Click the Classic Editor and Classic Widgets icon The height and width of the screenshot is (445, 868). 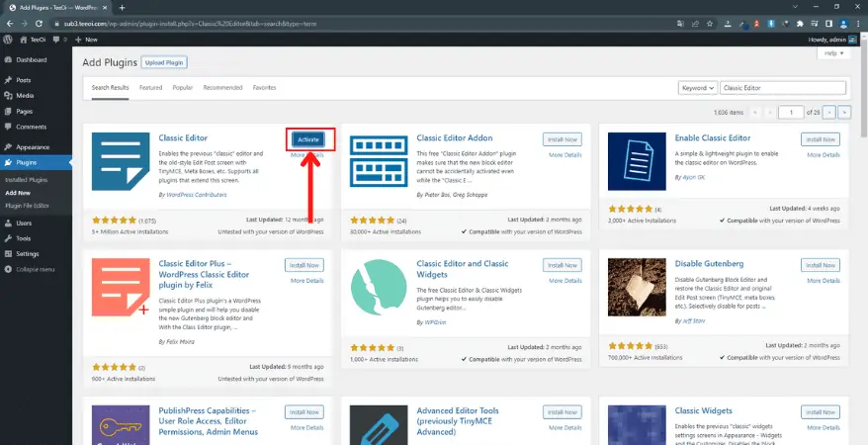[379, 287]
